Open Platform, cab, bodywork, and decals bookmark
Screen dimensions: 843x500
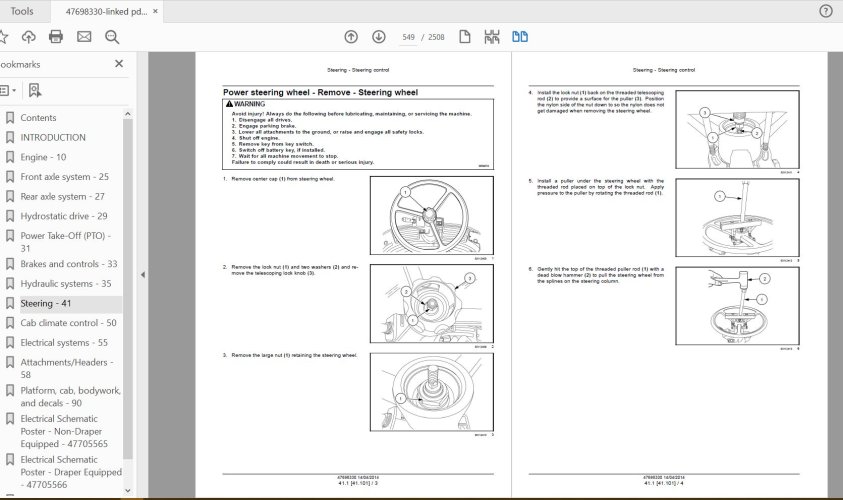(70, 397)
